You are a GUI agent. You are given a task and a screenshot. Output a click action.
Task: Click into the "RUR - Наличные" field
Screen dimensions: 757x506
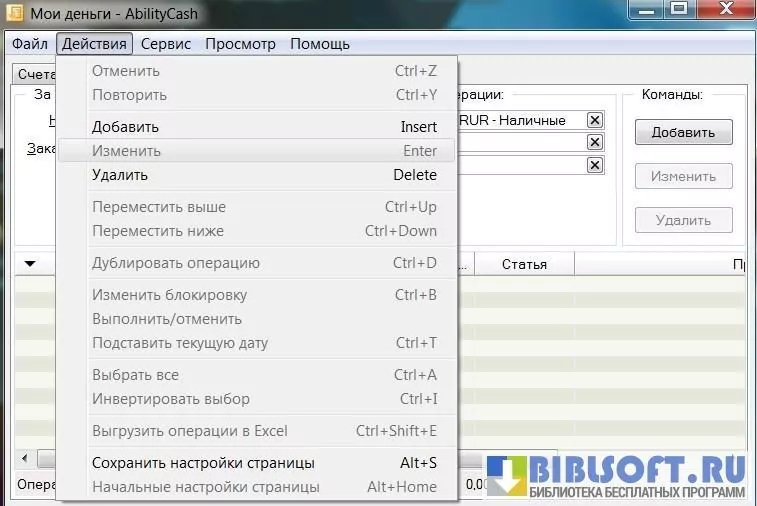click(x=520, y=120)
